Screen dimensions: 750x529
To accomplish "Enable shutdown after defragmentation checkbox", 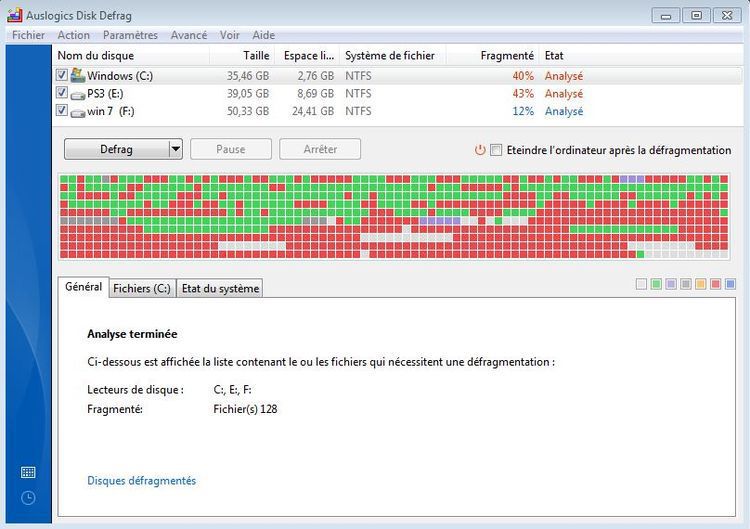I will point(496,150).
